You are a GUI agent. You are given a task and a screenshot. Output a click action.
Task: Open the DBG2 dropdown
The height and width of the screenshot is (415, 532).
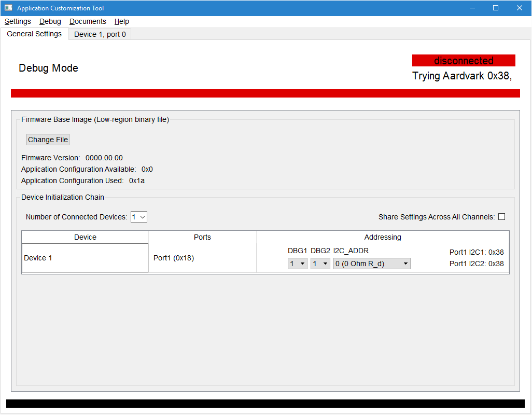pyautogui.click(x=320, y=264)
